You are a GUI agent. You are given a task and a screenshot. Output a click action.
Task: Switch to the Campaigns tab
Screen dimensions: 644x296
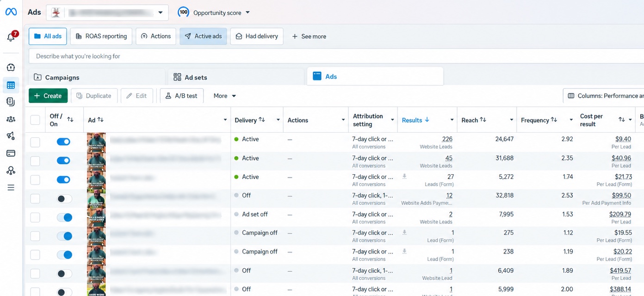tap(97, 77)
